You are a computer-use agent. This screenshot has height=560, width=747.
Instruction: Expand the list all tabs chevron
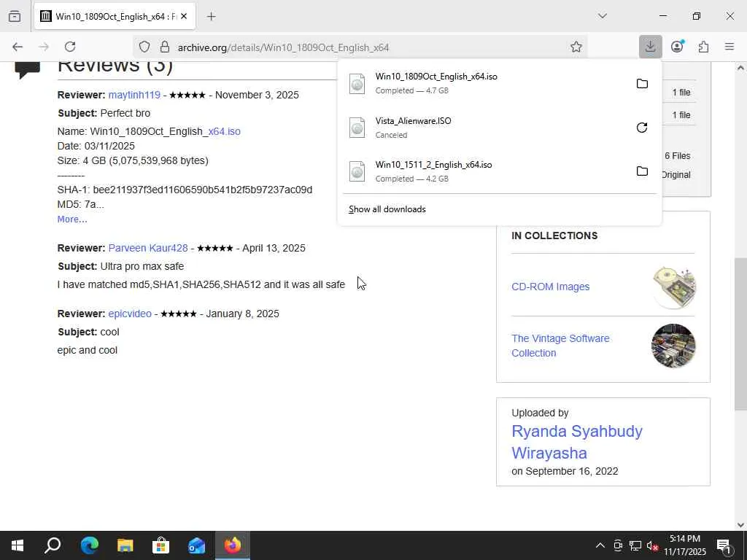(x=602, y=16)
